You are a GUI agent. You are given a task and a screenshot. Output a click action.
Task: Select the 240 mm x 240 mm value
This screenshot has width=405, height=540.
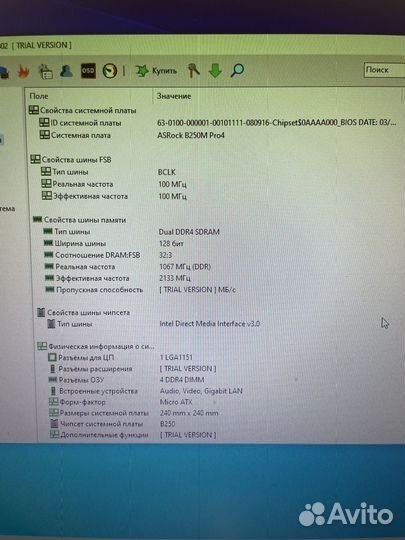pos(189,413)
